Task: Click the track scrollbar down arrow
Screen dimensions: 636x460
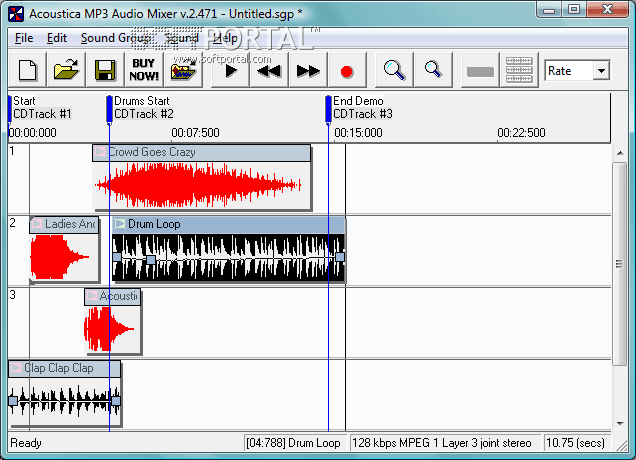Action: click(620, 423)
